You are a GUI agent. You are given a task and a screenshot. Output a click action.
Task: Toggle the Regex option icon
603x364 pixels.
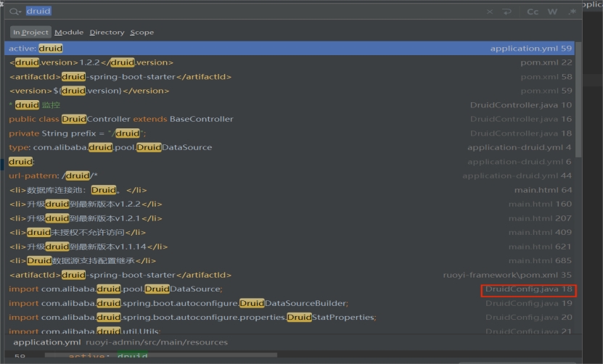[x=573, y=12]
